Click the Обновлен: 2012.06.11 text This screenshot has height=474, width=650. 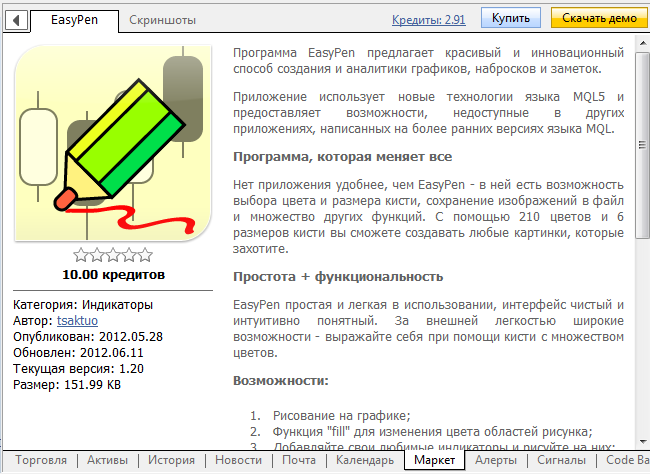78,353
